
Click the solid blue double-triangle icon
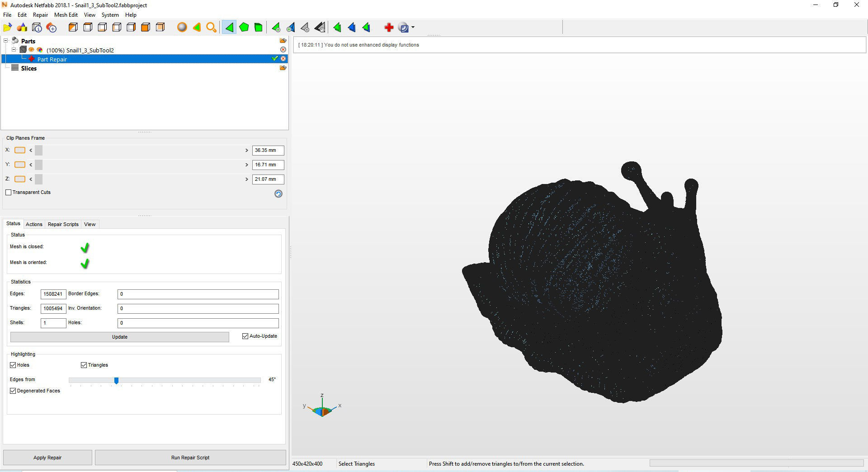tap(352, 28)
